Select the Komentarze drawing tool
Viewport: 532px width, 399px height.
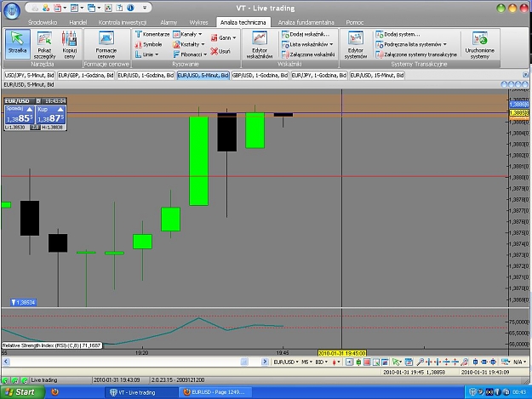(x=152, y=34)
